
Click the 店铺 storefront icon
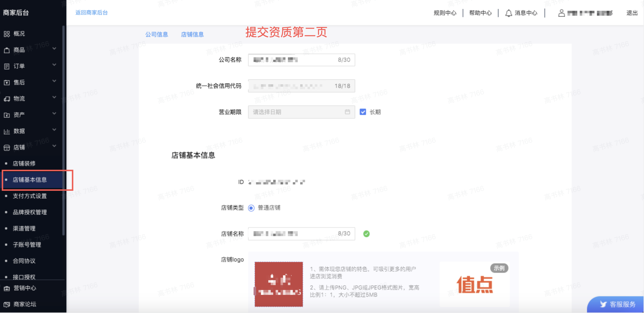click(x=7, y=148)
